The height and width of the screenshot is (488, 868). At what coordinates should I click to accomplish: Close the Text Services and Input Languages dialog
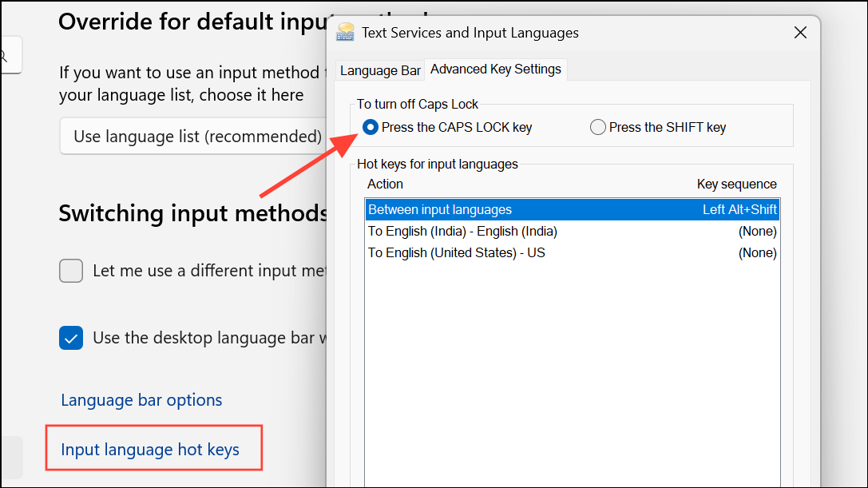[x=800, y=33]
